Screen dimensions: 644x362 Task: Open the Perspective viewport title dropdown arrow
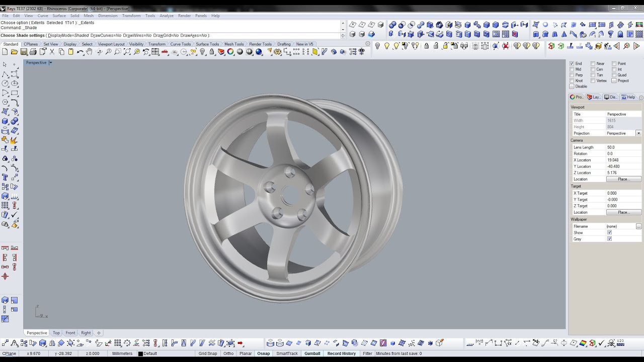point(50,63)
